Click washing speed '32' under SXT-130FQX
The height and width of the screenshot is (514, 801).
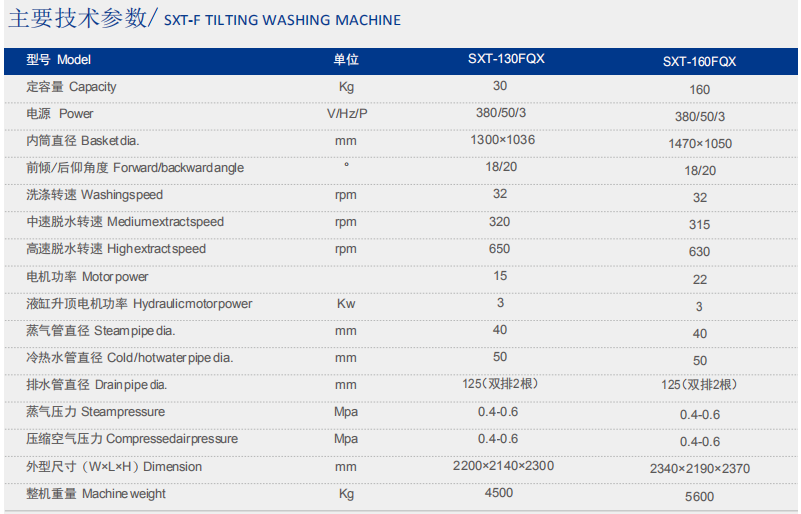500,194
